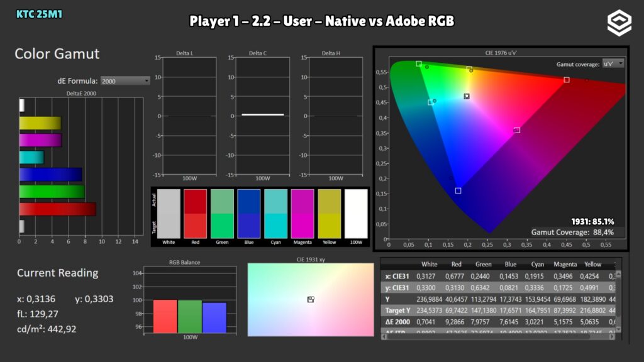The height and width of the screenshot is (362, 644).
Task: Select the Red actual/target swatch
Action: pos(195,214)
